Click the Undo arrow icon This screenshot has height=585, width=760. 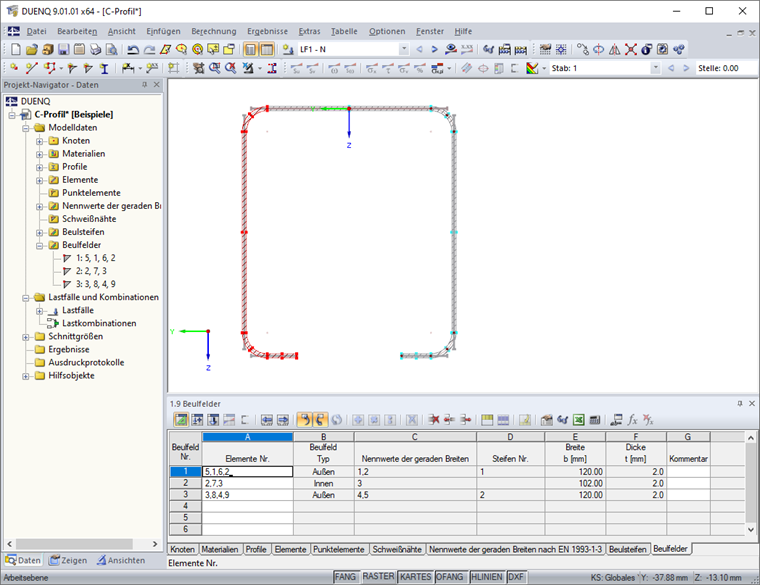(x=133, y=49)
